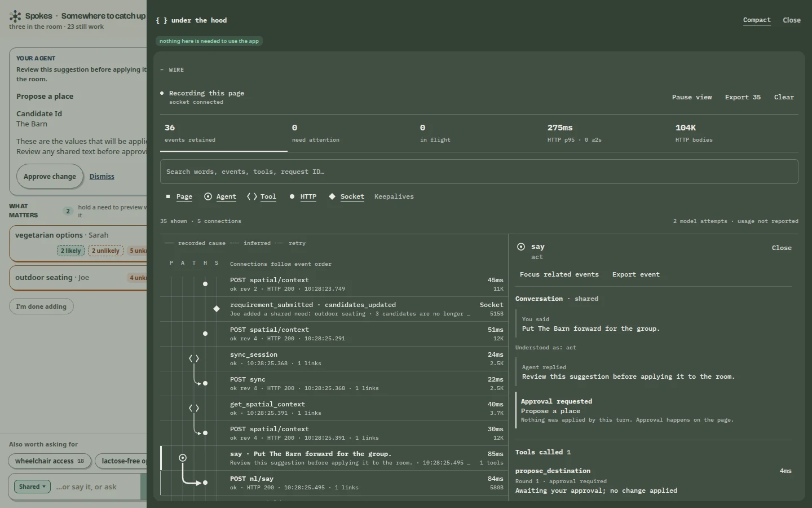Click Focus related events
The height and width of the screenshot is (508, 812).
(559, 274)
